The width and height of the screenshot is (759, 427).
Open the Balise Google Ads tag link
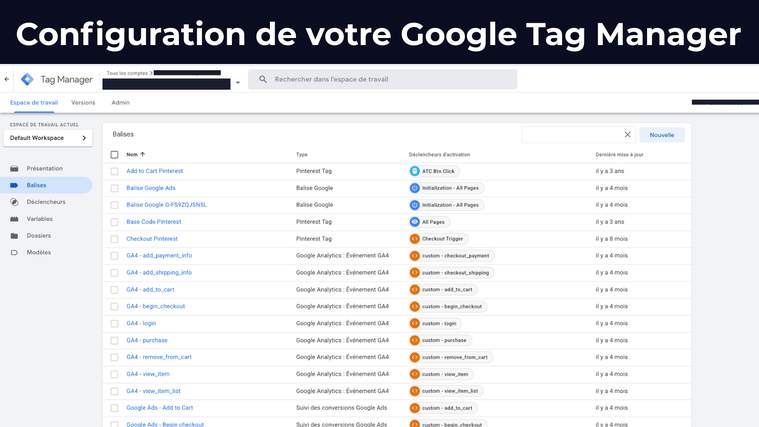coord(151,188)
